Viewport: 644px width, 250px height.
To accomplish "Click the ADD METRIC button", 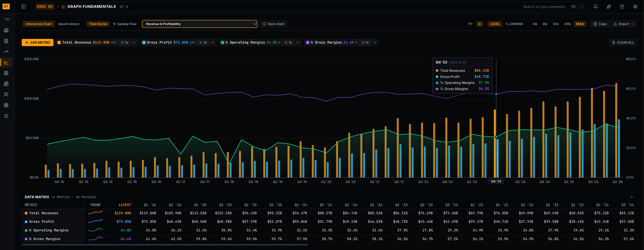I will coord(38,43).
